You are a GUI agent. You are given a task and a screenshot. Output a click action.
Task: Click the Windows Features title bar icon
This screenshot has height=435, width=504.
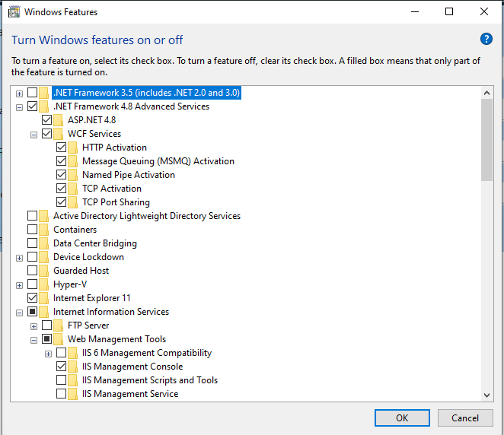click(13, 12)
